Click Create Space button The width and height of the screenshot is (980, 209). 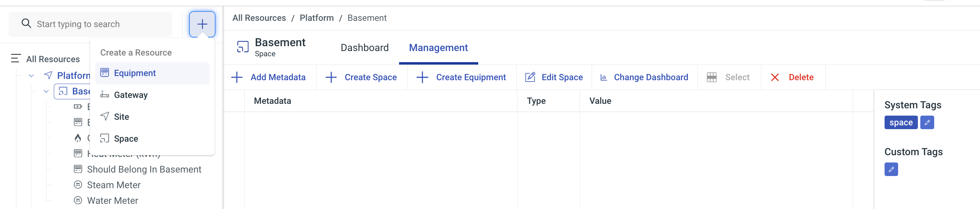pyautogui.click(x=361, y=77)
